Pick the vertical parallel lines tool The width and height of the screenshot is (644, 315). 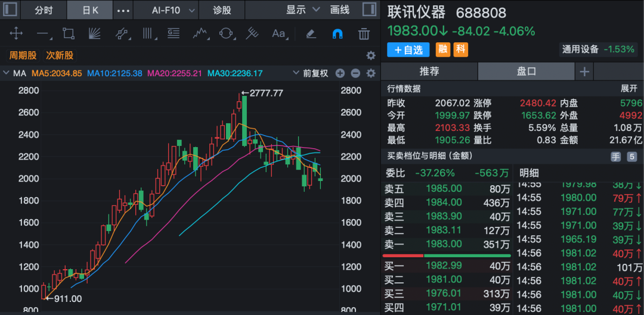(x=147, y=33)
